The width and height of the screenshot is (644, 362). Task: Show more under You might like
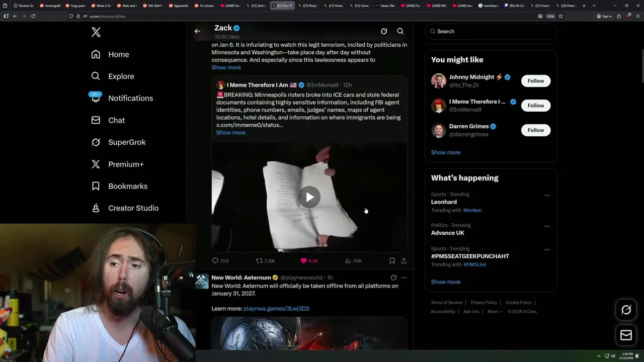[446, 152]
